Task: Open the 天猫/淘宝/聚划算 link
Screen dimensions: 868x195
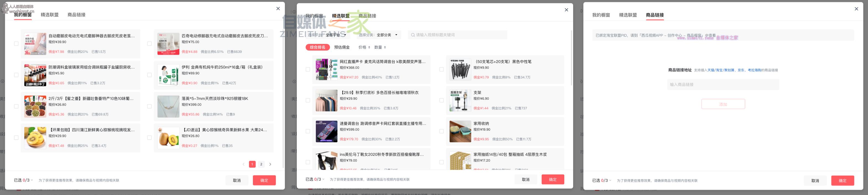Action: tap(720, 70)
